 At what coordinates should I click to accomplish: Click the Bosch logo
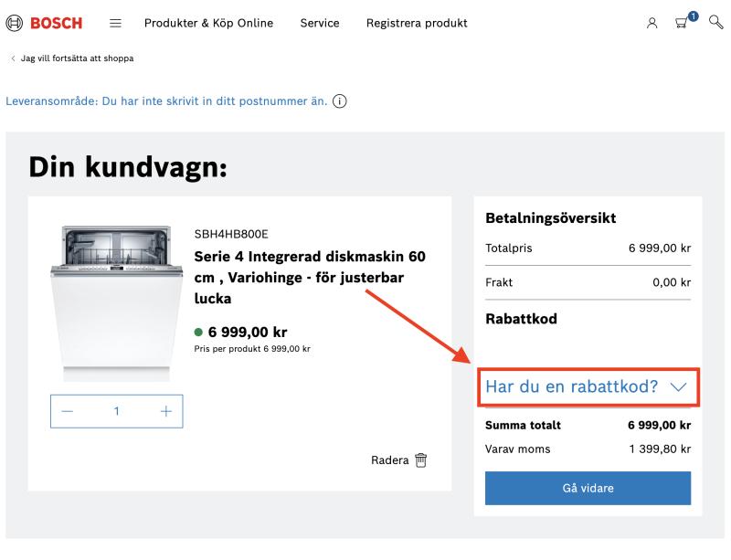point(44,23)
